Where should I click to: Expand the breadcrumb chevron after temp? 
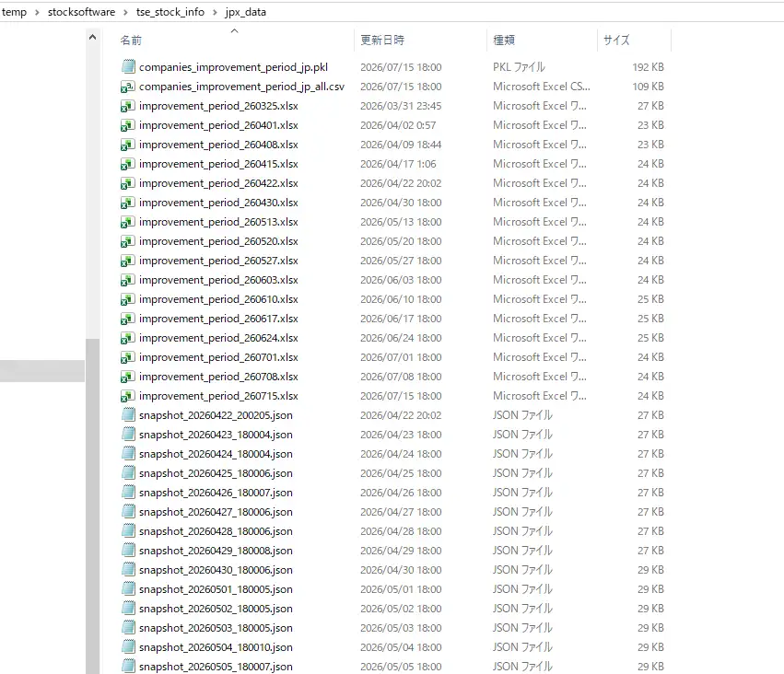37,12
